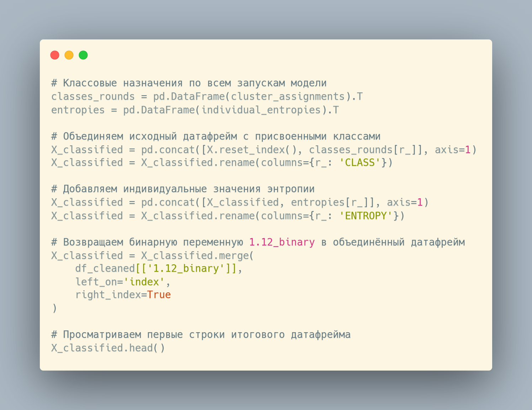Click the red close window dot
This screenshot has height=410, width=532.
tap(55, 55)
